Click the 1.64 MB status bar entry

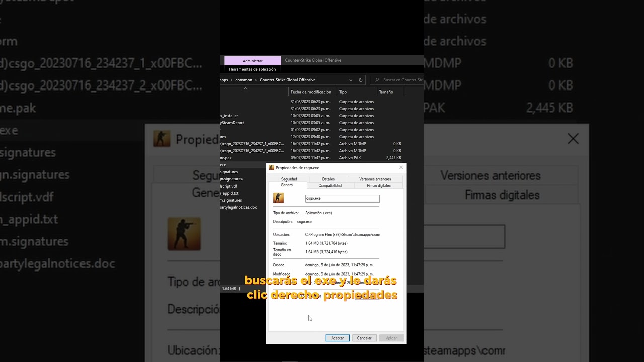[x=229, y=289]
